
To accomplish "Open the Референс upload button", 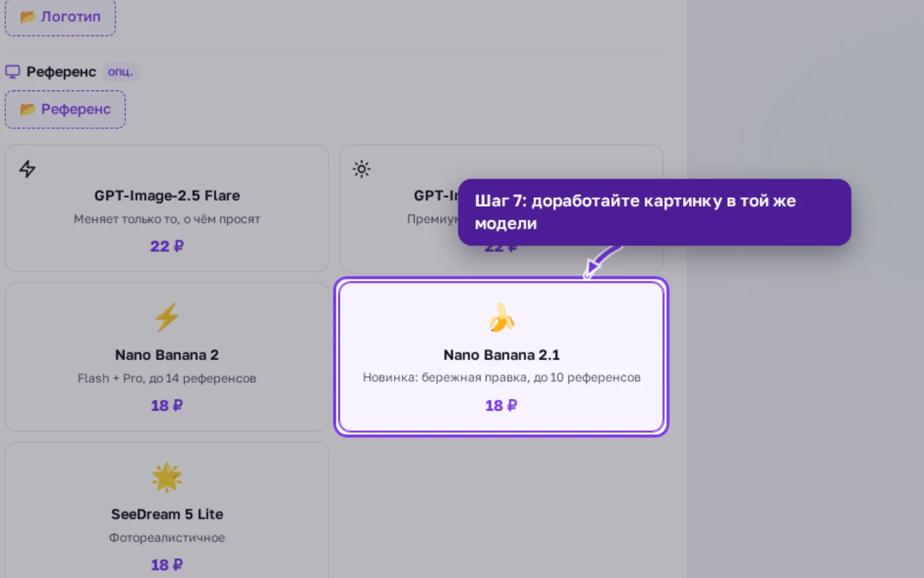I will (x=65, y=110).
